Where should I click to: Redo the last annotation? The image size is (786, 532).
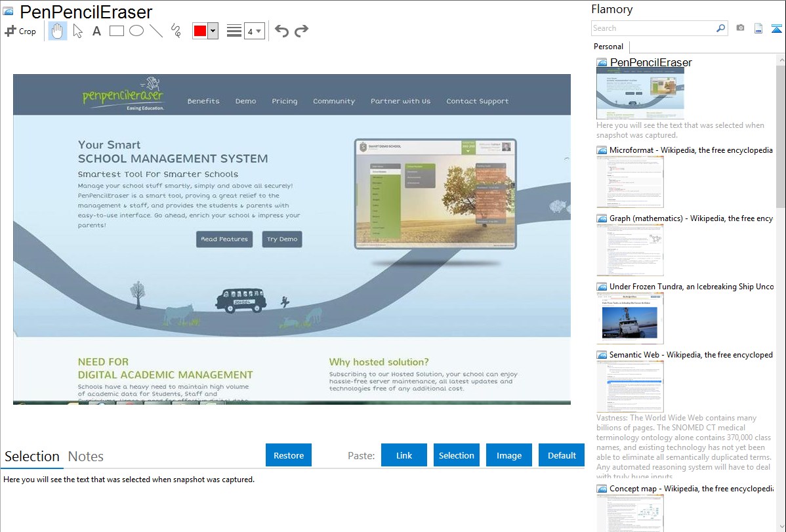click(301, 31)
